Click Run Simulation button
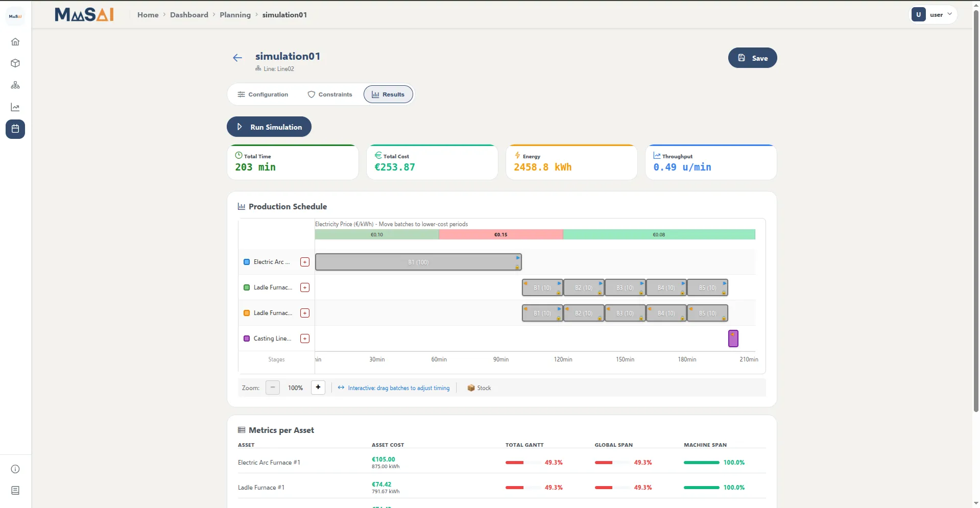 tap(269, 127)
